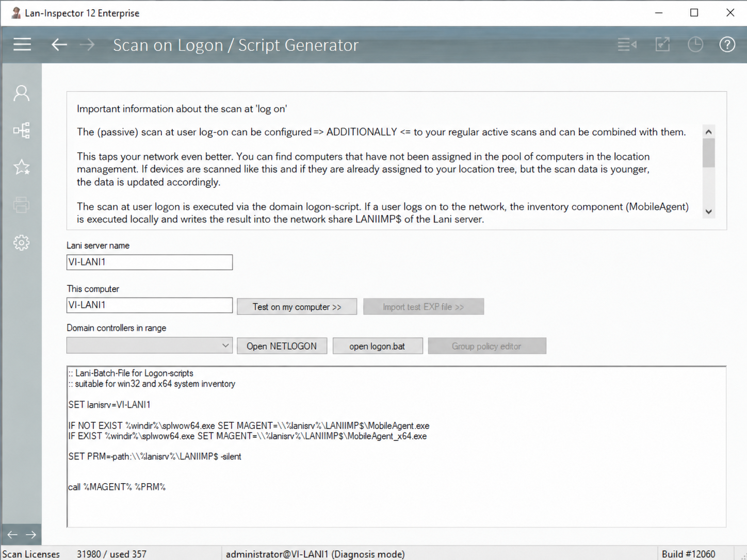Click the Lan-Inspector app icon in the title bar
Screen dimensions: 747x560
[x=16, y=13]
